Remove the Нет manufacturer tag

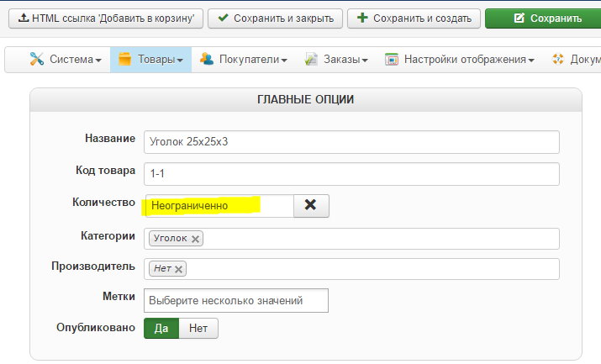click(179, 269)
